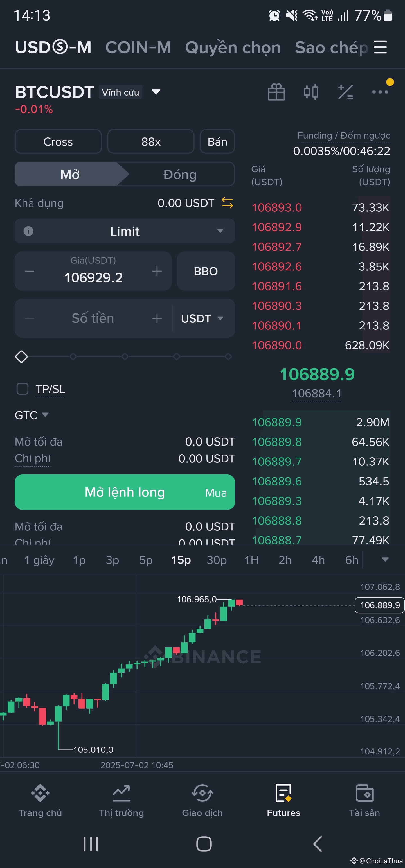
Task: Tap the last price 106889.9 in green
Action: [317, 374]
